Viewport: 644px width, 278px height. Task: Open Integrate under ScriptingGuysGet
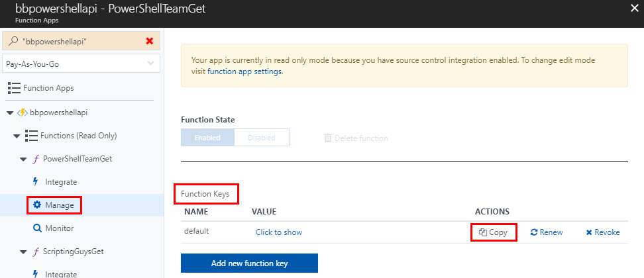(61, 274)
